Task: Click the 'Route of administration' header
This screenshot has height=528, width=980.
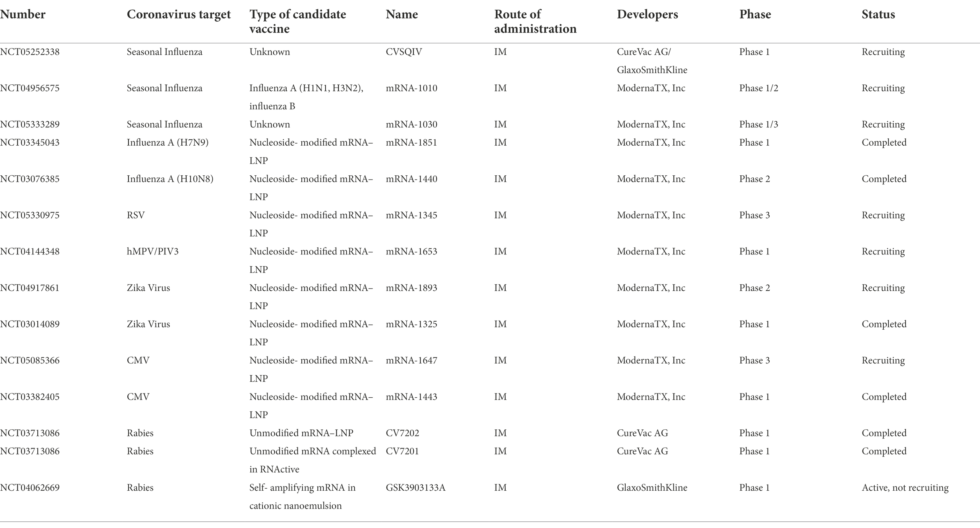Action: point(535,21)
